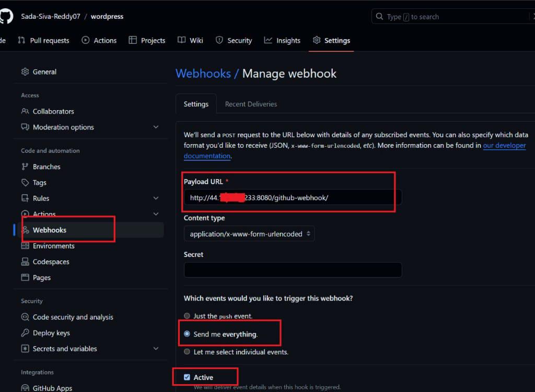
Task: Focus the Payload URL input field
Action: click(x=293, y=197)
